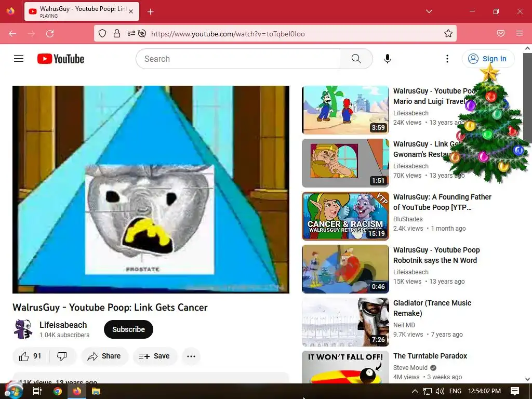
Task: Open Link Gets Gwonam's Restaurant thumbnail
Action: 345,163
